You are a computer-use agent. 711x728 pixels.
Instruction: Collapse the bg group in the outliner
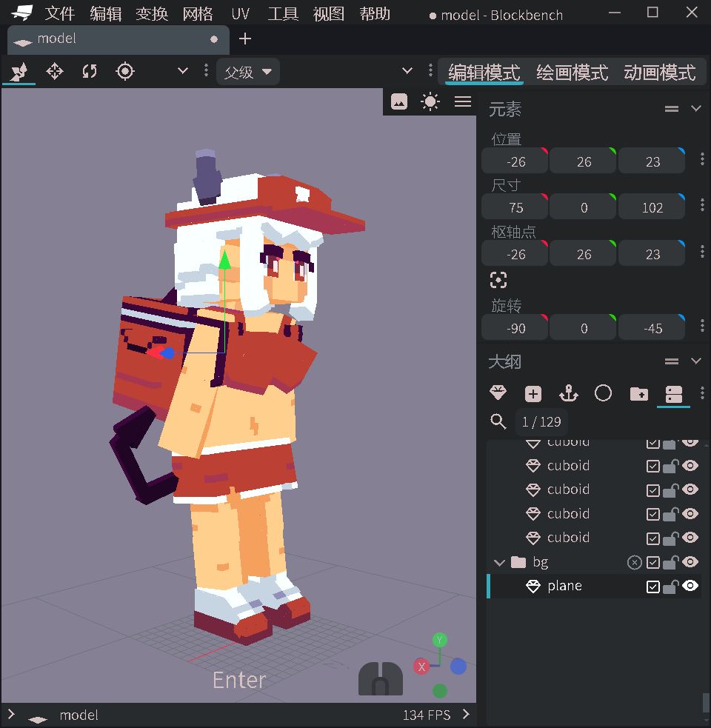point(499,563)
